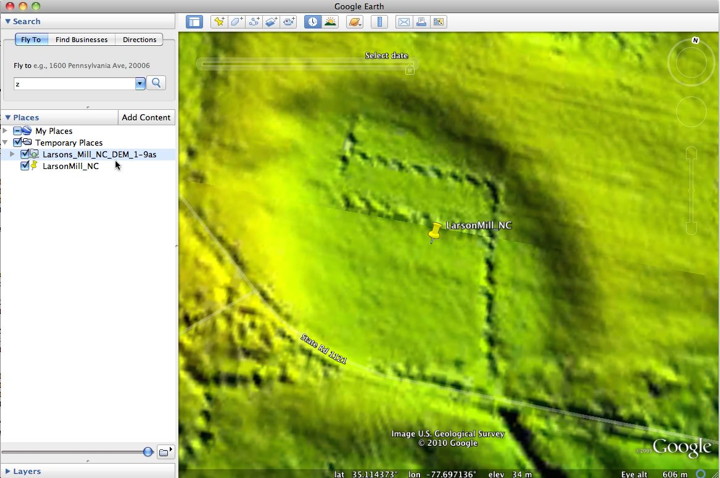Image resolution: width=720 pixels, height=478 pixels.
Task: Switch to the Directions tab
Action: pos(139,40)
